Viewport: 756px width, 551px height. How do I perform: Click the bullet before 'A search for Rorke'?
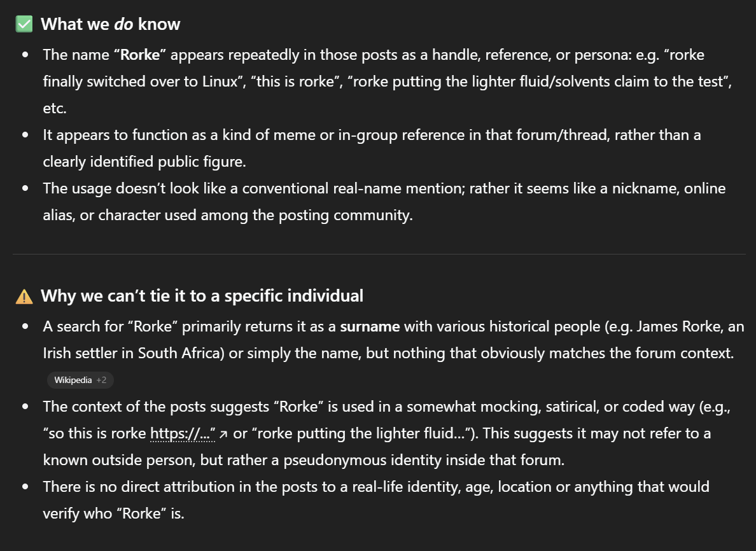(25, 327)
